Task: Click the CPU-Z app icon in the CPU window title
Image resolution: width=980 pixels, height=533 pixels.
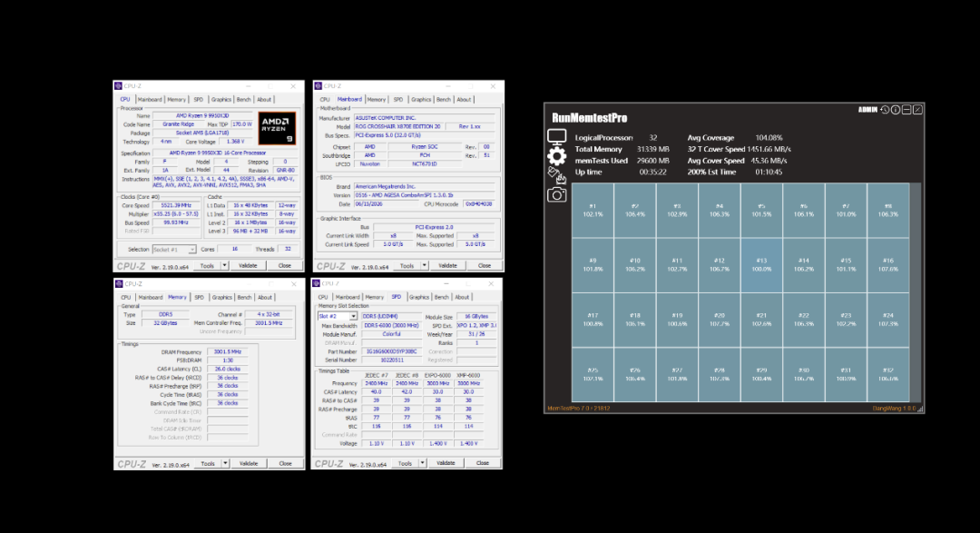Action: tap(118, 85)
